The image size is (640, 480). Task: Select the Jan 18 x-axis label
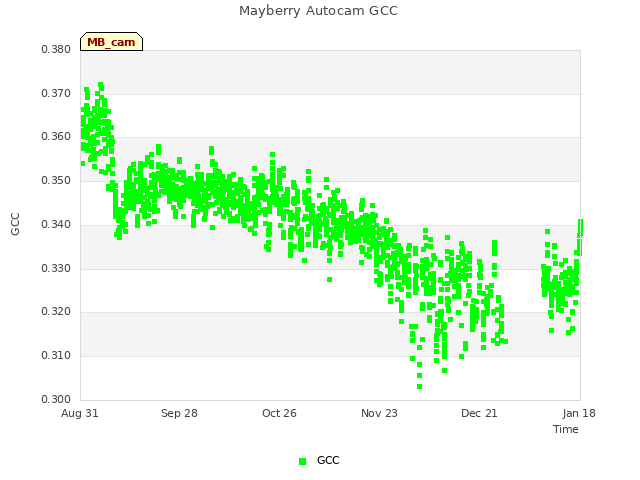point(579,413)
